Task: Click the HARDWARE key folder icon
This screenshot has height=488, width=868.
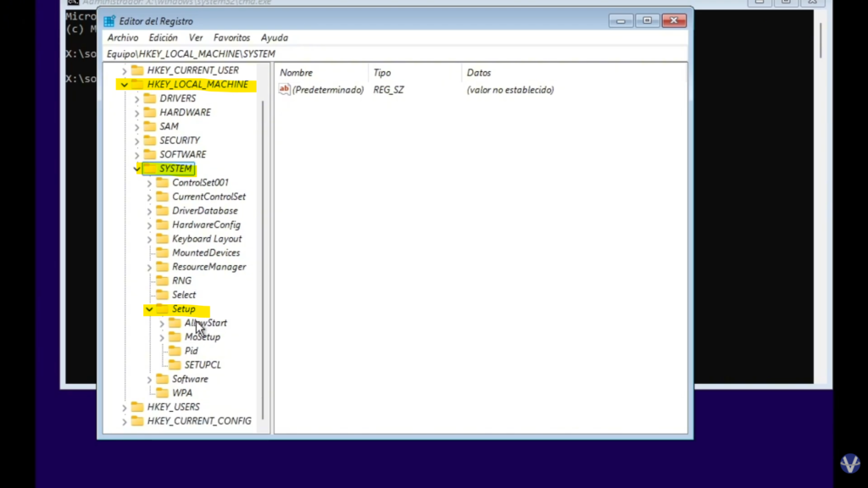Action: (150, 113)
